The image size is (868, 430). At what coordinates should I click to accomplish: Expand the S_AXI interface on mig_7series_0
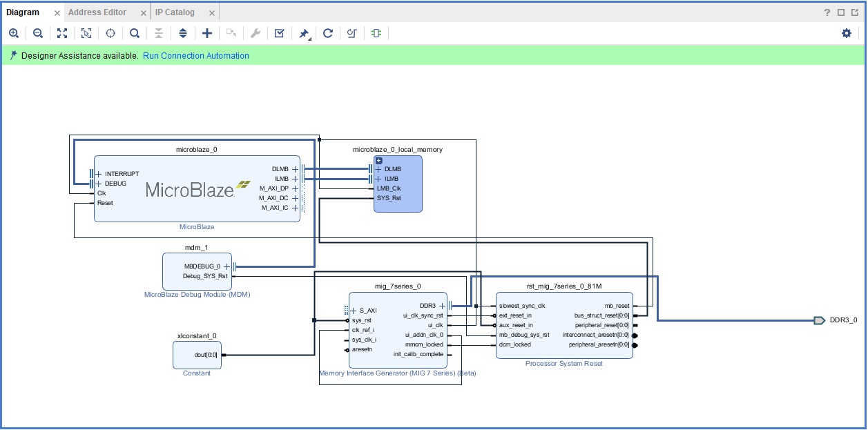(x=354, y=311)
